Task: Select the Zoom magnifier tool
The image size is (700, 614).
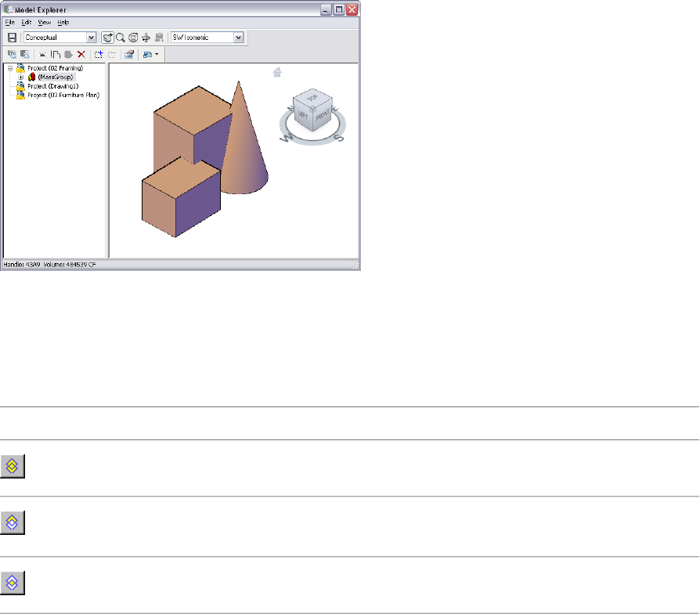Action: coord(121,38)
